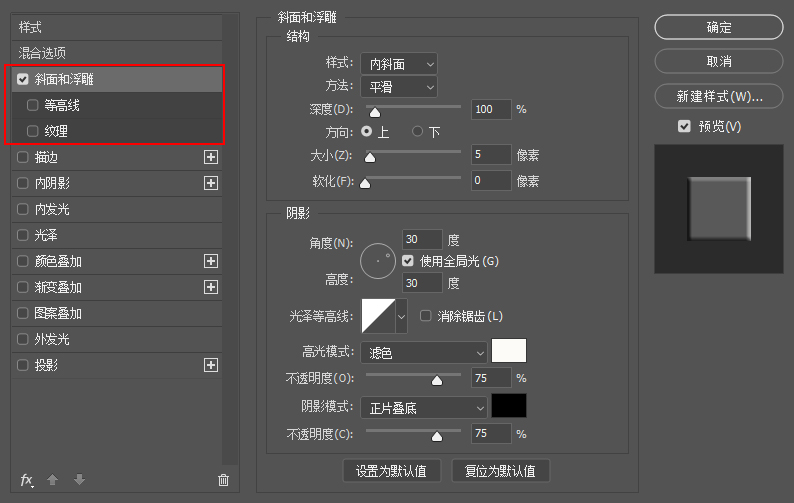
Task: Select 混合选项 in the styles list
Action: [42, 53]
